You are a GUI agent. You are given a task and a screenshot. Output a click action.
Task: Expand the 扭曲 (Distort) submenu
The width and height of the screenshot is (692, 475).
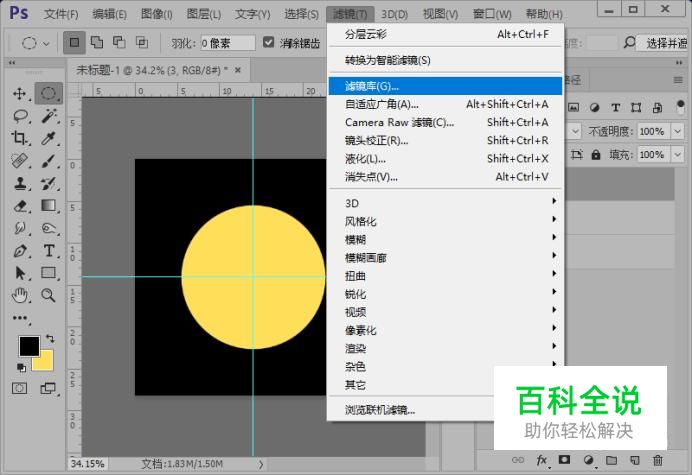pyautogui.click(x=445, y=276)
